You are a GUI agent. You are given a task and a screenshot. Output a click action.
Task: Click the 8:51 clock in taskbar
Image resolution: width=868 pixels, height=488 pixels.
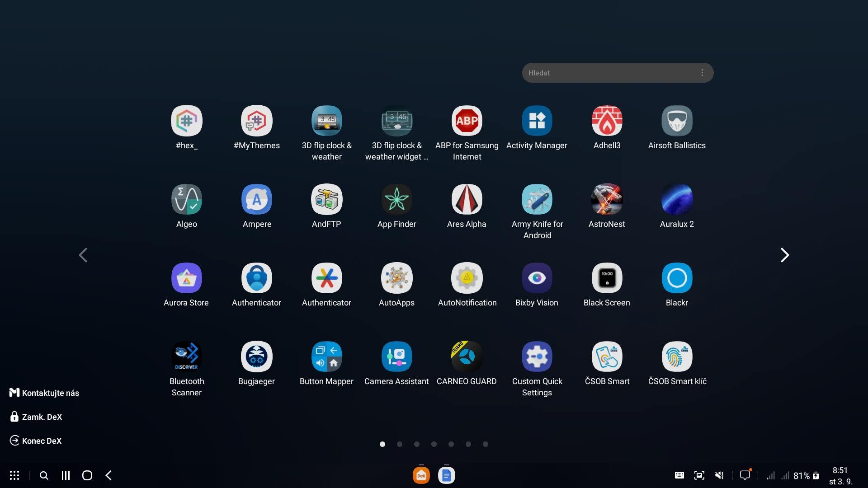(x=840, y=470)
